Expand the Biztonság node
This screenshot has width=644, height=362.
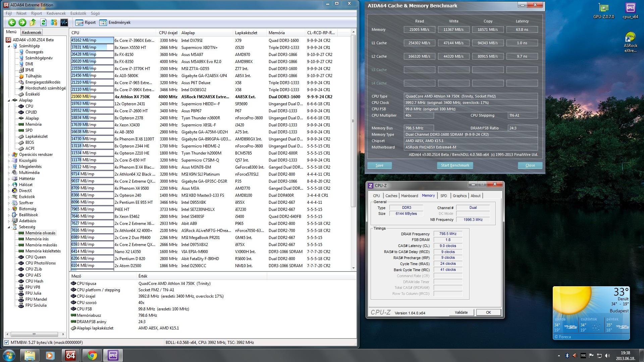pyautogui.click(x=9, y=209)
